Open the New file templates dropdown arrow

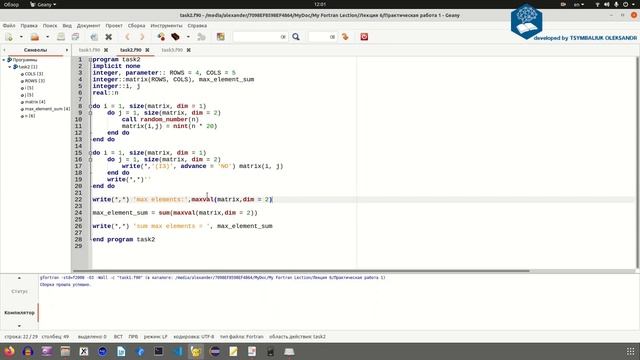click(x=21, y=37)
